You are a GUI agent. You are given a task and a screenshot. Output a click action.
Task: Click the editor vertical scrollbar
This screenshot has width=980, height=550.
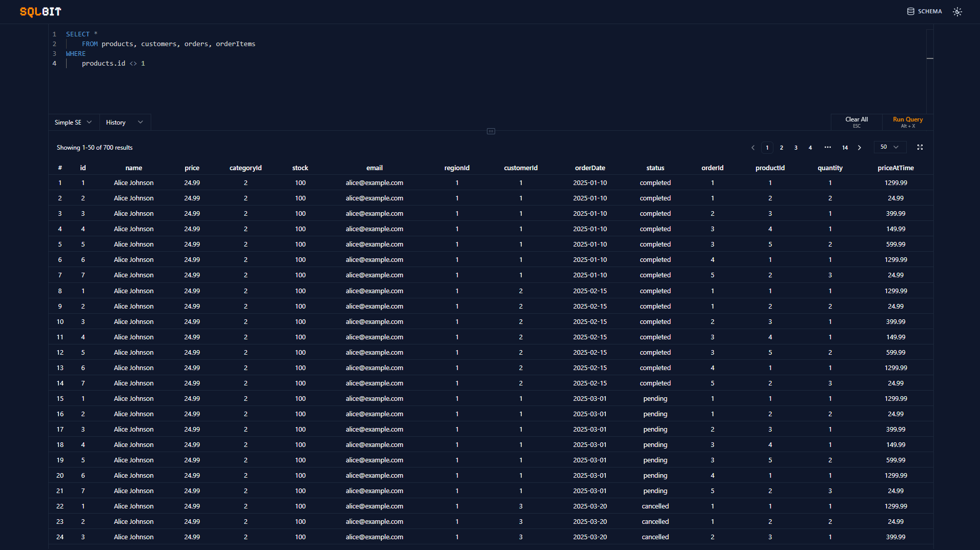point(930,71)
